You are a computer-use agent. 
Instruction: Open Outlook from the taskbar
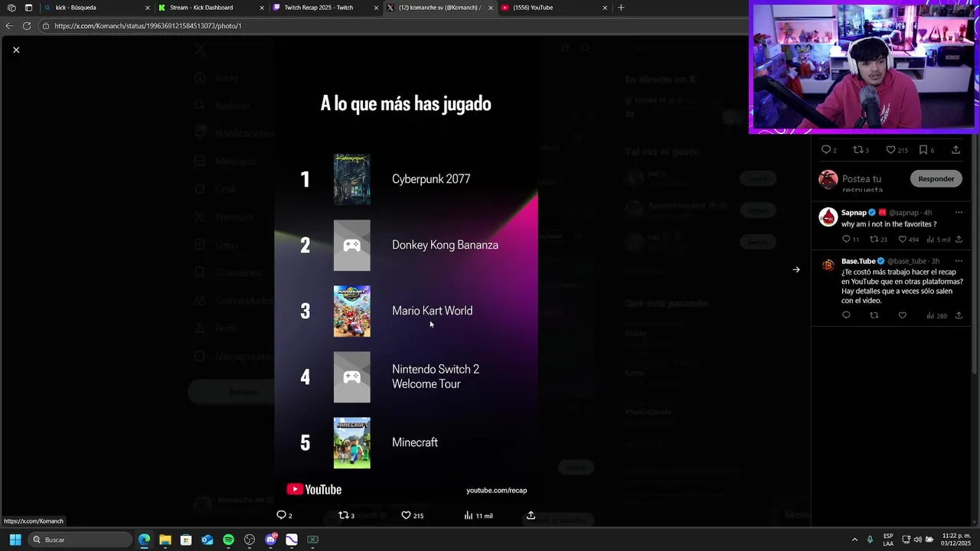(207, 540)
